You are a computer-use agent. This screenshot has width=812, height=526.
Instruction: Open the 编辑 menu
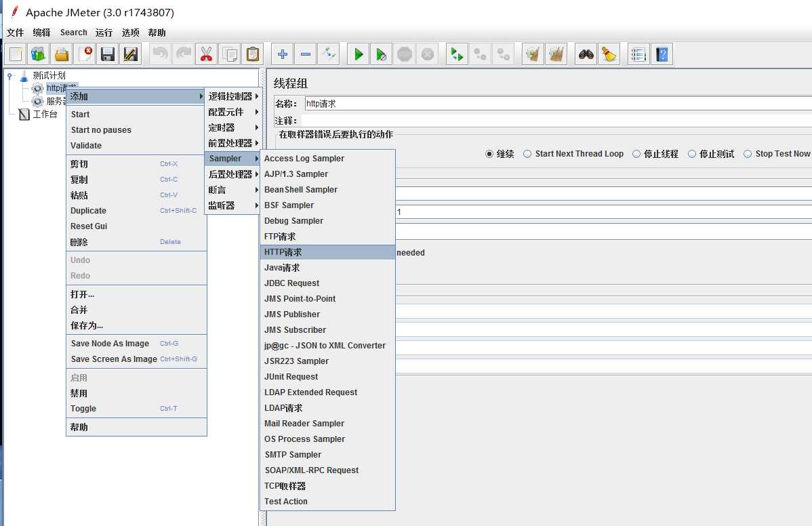click(41, 33)
